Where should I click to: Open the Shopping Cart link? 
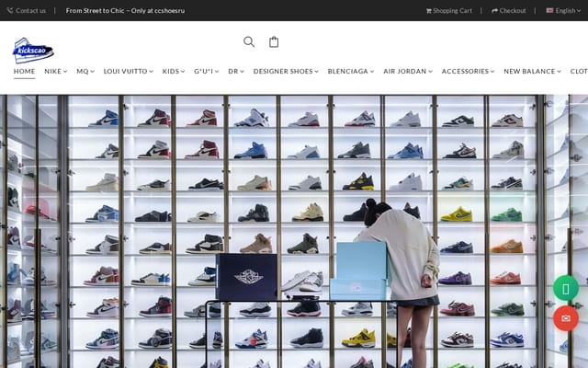click(x=452, y=11)
